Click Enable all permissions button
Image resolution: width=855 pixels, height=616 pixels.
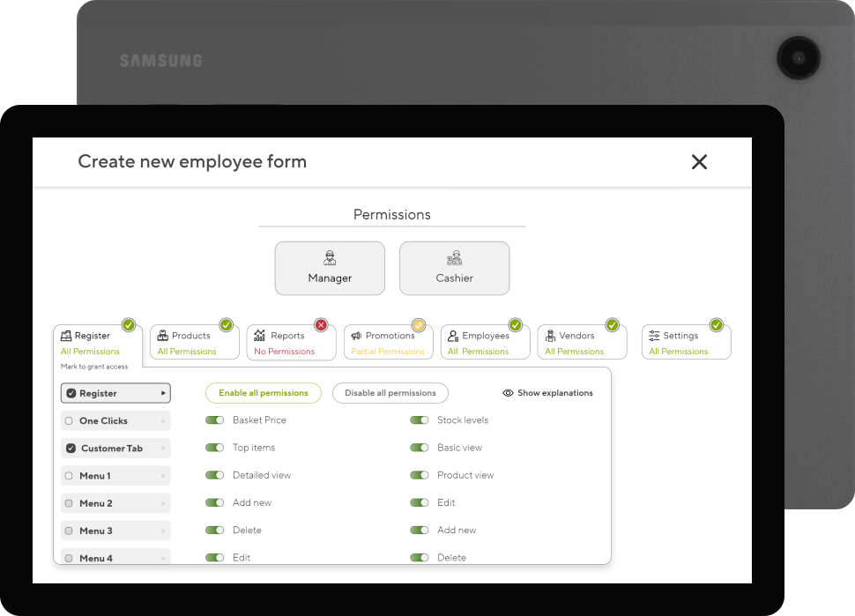(264, 393)
